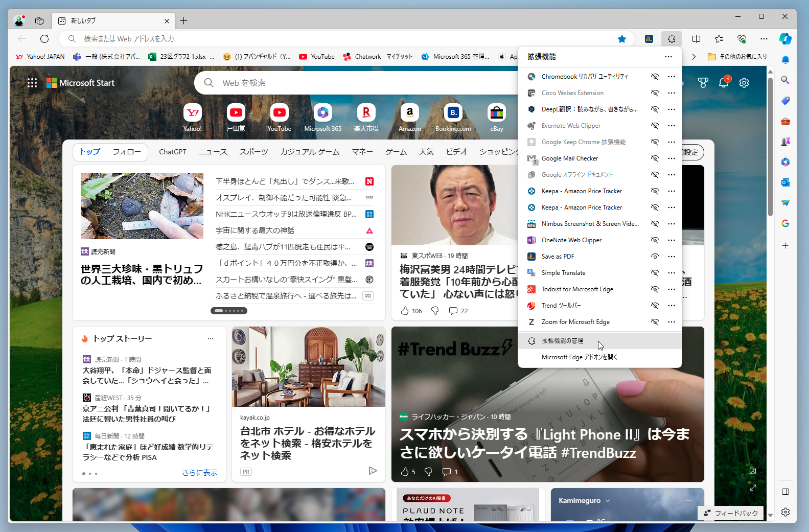Image resolution: width=809 pixels, height=532 pixels.
Task: Switch to ChatGPT feed tab
Action: pyautogui.click(x=173, y=152)
